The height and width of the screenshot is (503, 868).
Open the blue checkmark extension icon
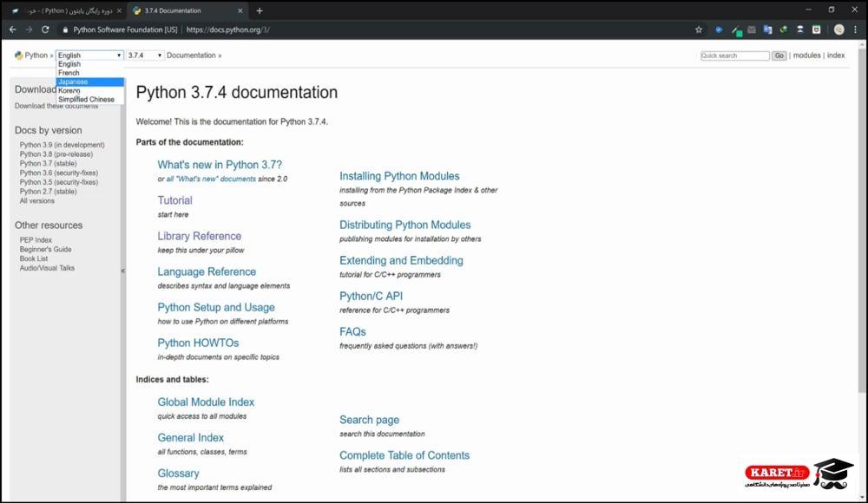click(x=719, y=29)
